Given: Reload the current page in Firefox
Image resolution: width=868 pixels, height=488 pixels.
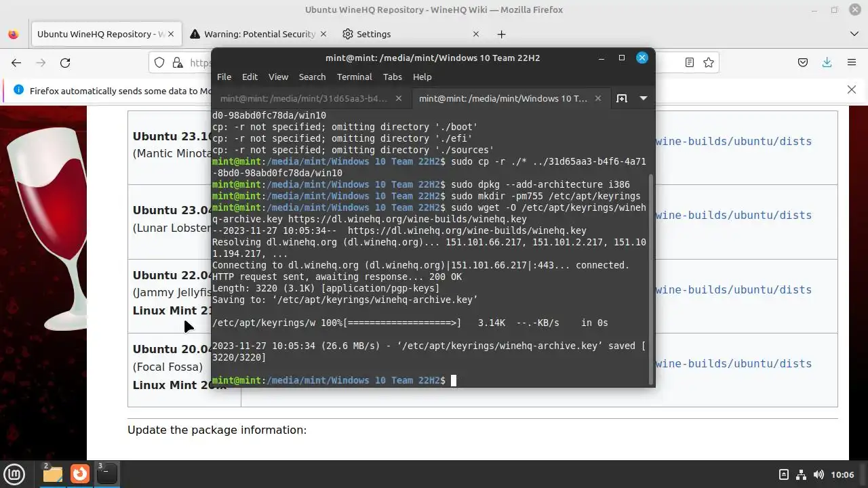Looking at the screenshot, I should click(x=65, y=62).
